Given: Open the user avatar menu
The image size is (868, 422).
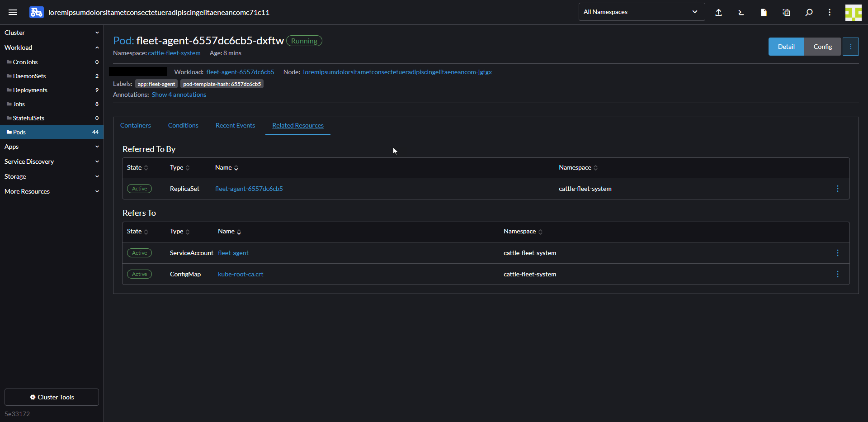Looking at the screenshot, I should coord(854,12).
